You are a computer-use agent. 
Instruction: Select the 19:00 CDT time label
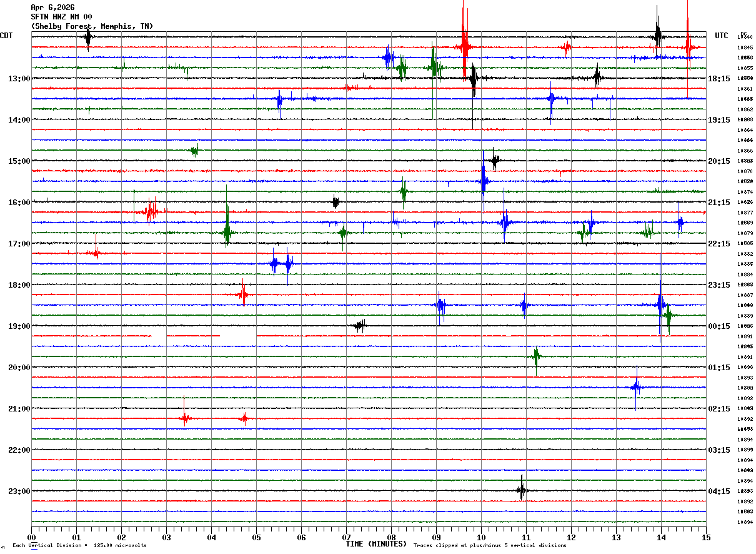(x=19, y=326)
